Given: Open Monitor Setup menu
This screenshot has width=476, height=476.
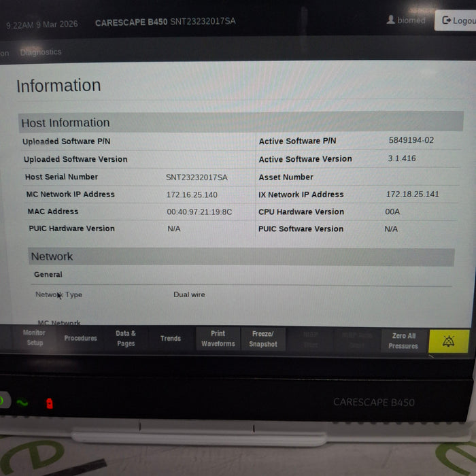Looking at the screenshot, I should (34, 337).
